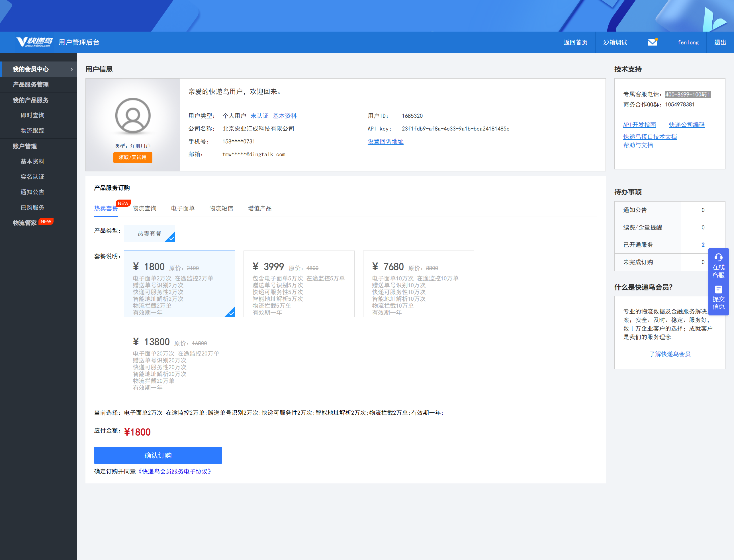Screen dimensions: 734x560
Task: Select the ¥3999 package card
Action: click(x=299, y=284)
